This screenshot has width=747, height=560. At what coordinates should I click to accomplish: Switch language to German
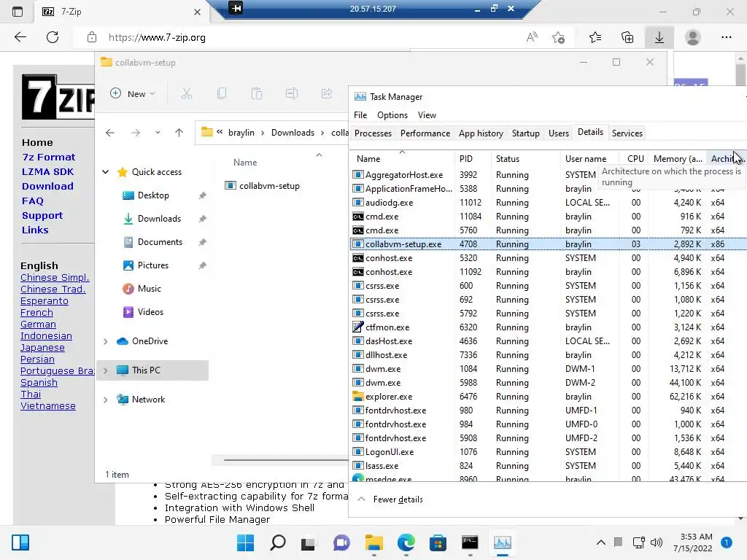click(x=38, y=324)
